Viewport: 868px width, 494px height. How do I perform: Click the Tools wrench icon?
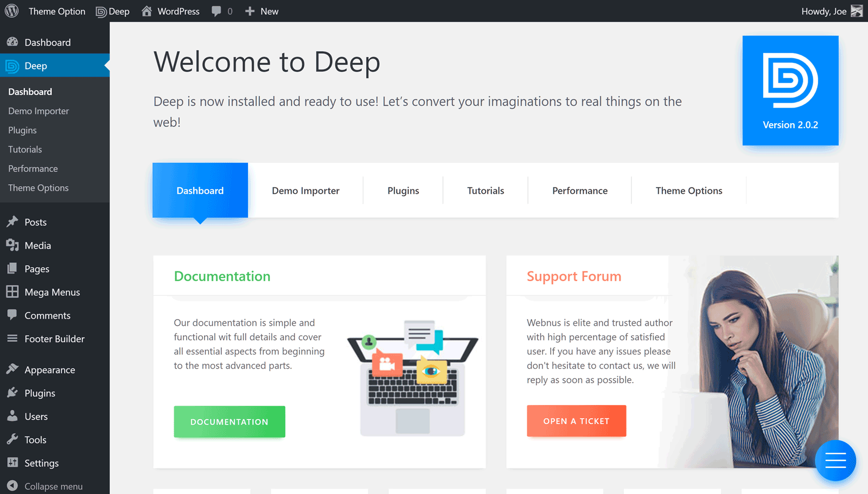pyautogui.click(x=12, y=439)
